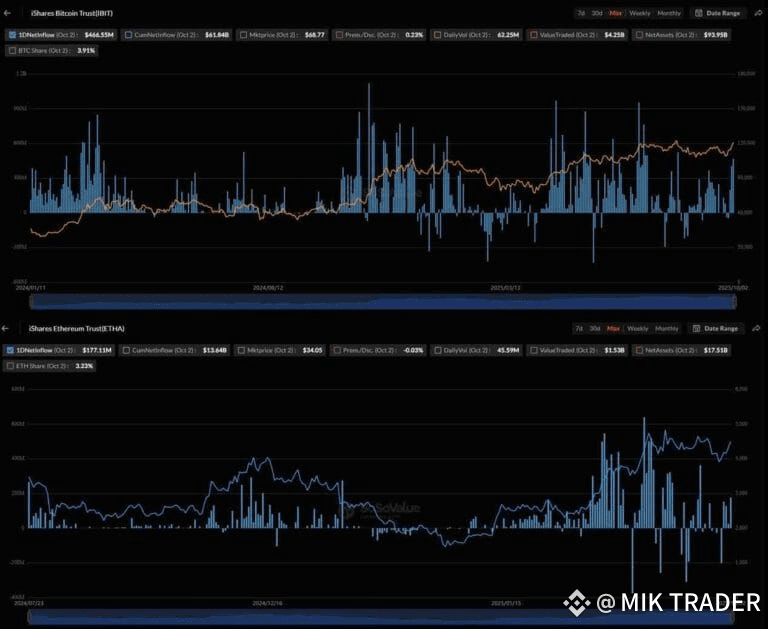
Task: Switch IBIT chart to Monthly
Action: (x=669, y=13)
